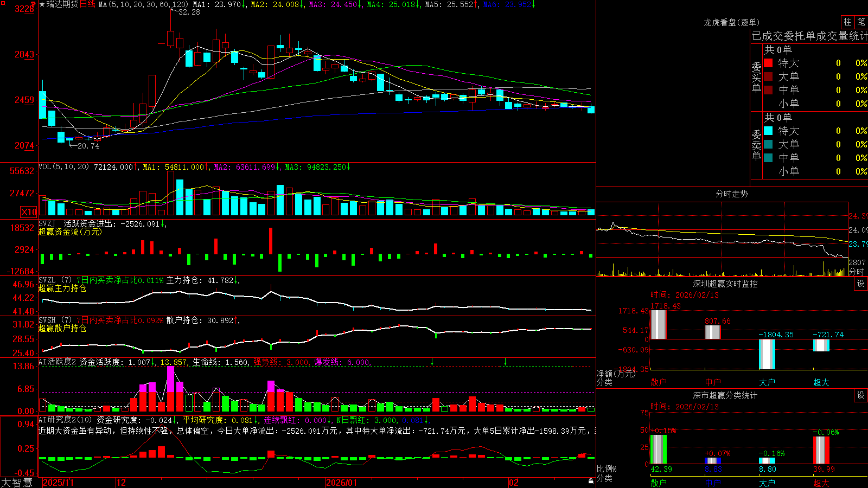Viewport: 868px width, 488px height.
Task: Click the 2026/01 timeline date marker
Action: 342,483
